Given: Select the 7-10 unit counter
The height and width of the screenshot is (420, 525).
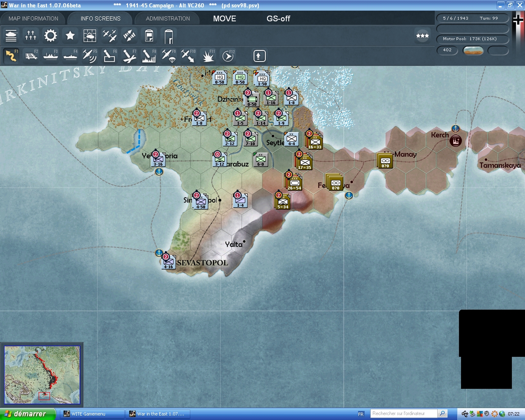Looking at the screenshot, I should pos(250,139).
